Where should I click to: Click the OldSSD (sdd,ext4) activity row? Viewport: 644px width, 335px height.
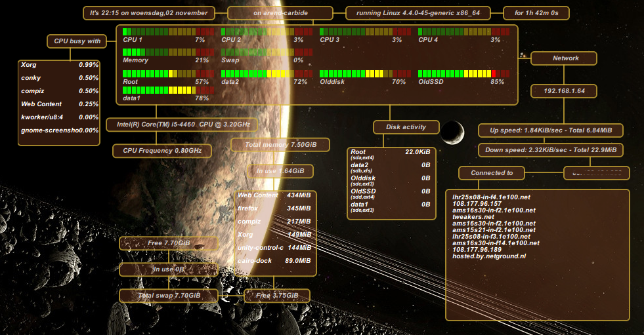(x=391, y=193)
